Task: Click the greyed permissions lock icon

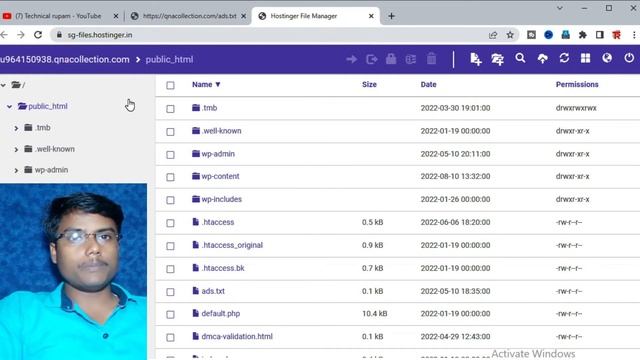Action: tap(391, 59)
